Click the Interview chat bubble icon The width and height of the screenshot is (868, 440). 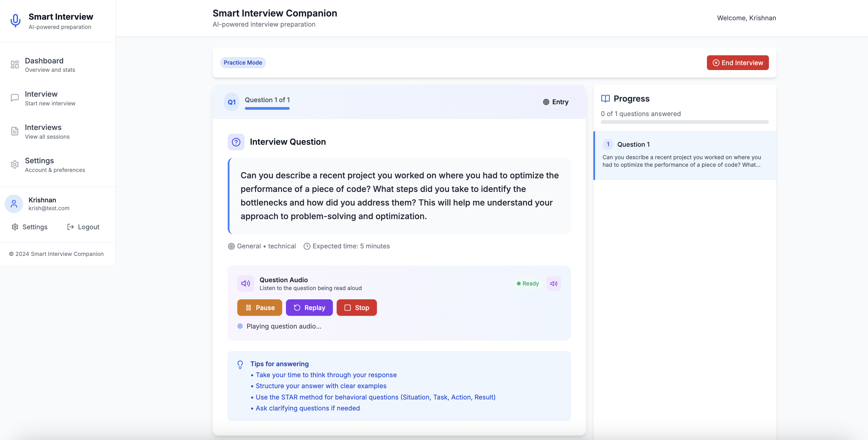pos(14,98)
